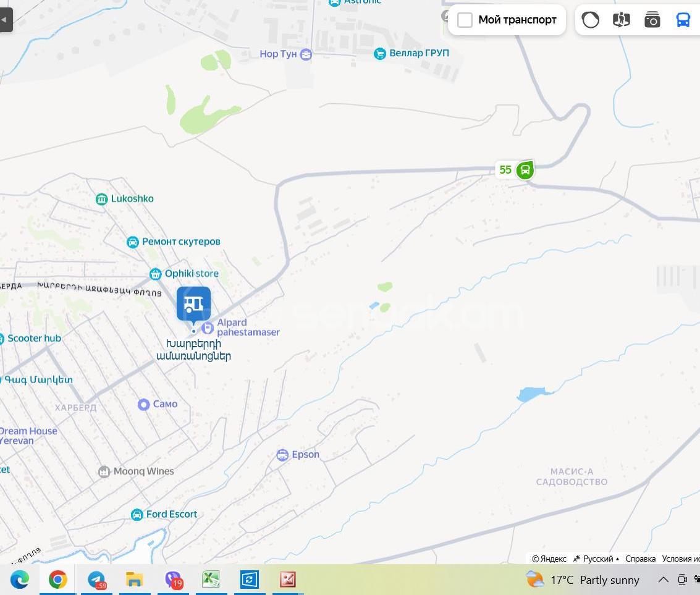Open Telegram from the taskbar
The width and height of the screenshot is (700, 595).
click(96, 580)
